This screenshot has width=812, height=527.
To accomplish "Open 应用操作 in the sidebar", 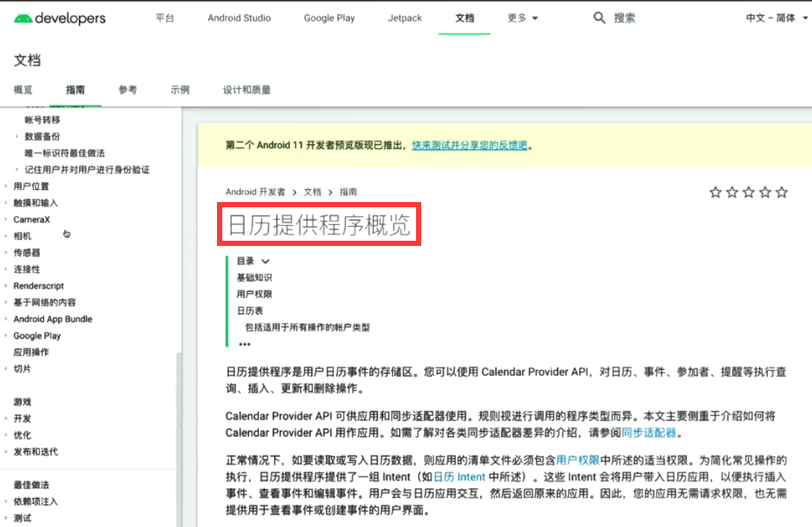I will [x=31, y=352].
